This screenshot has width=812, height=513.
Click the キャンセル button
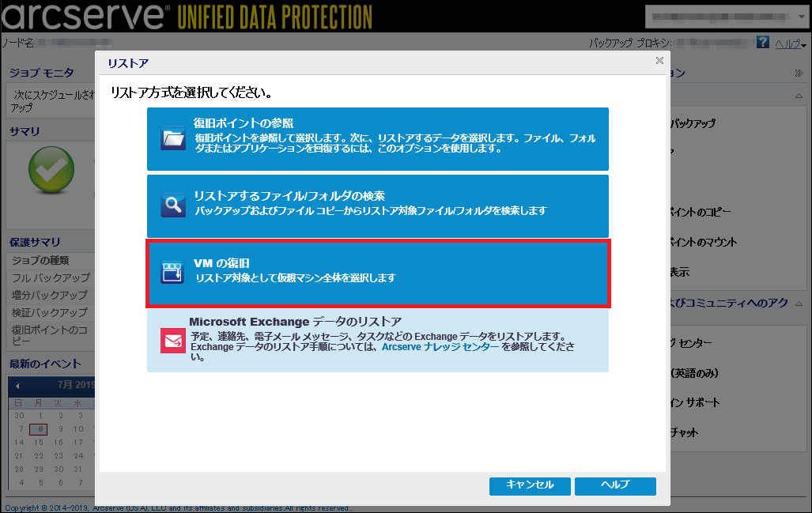click(530, 485)
